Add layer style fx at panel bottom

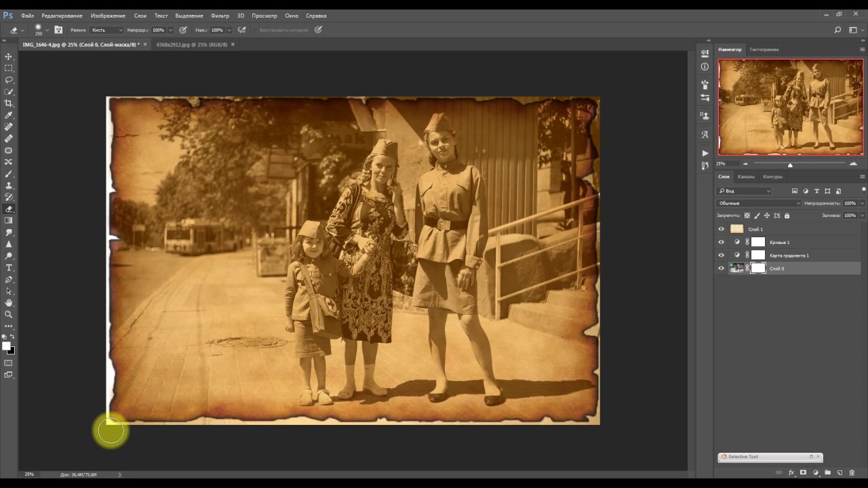point(791,472)
